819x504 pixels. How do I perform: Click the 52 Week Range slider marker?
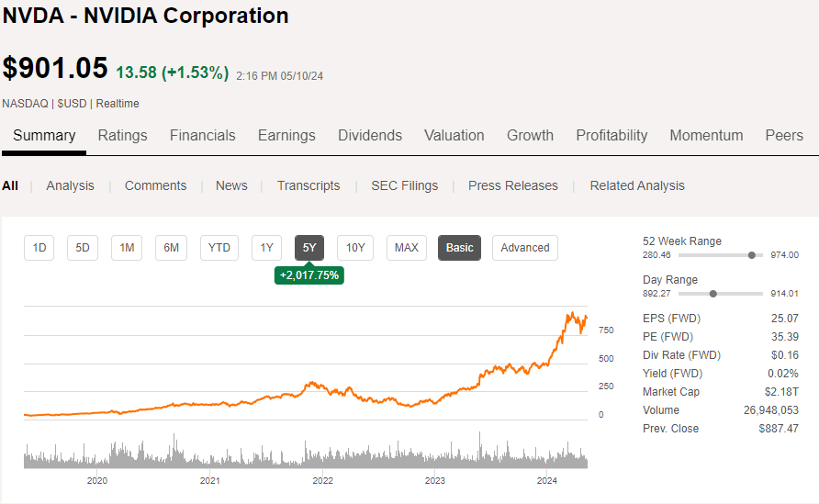click(752, 255)
